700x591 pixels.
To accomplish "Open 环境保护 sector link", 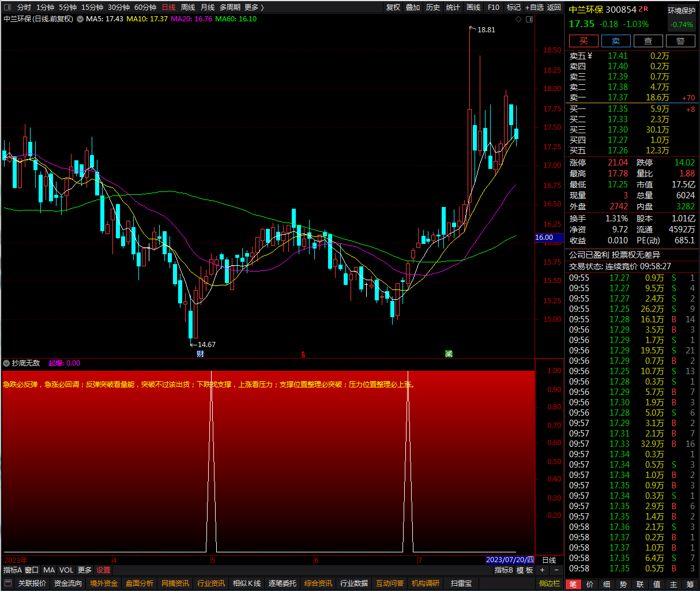I will pyautogui.click(x=682, y=10).
